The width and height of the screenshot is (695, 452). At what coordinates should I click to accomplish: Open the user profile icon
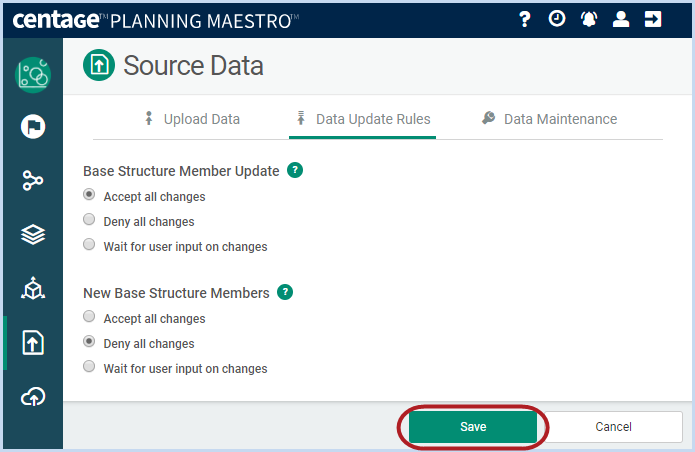(x=621, y=19)
